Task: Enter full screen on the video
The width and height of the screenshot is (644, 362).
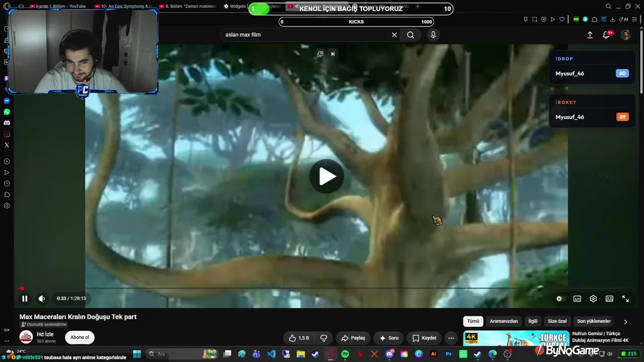Action: (625, 299)
